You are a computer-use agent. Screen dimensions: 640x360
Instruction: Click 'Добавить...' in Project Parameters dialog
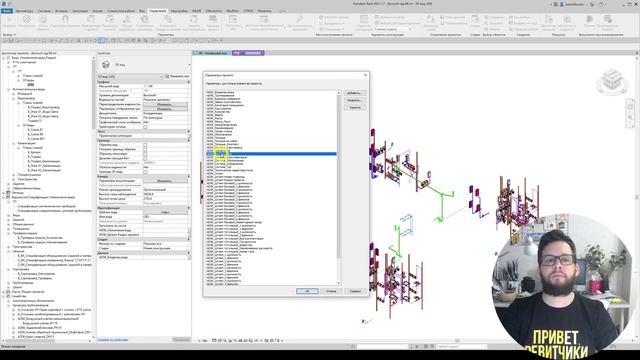point(355,93)
